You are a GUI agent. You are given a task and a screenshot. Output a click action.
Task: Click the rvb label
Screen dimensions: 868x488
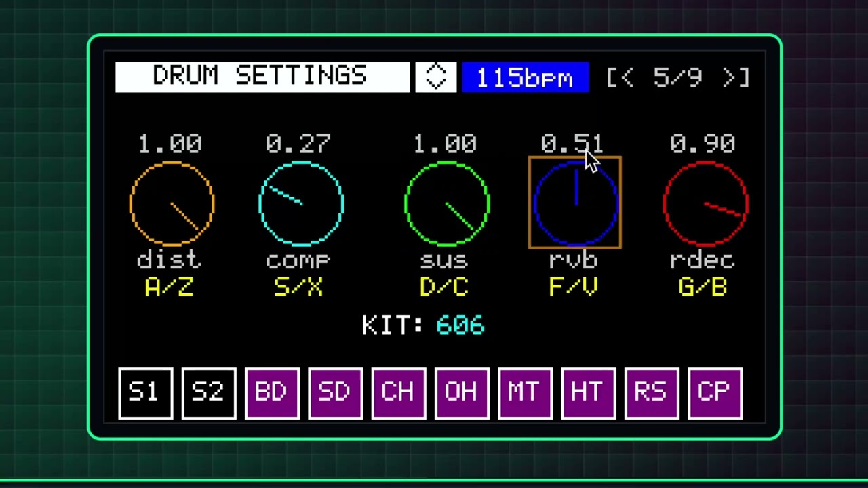click(574, 260)
